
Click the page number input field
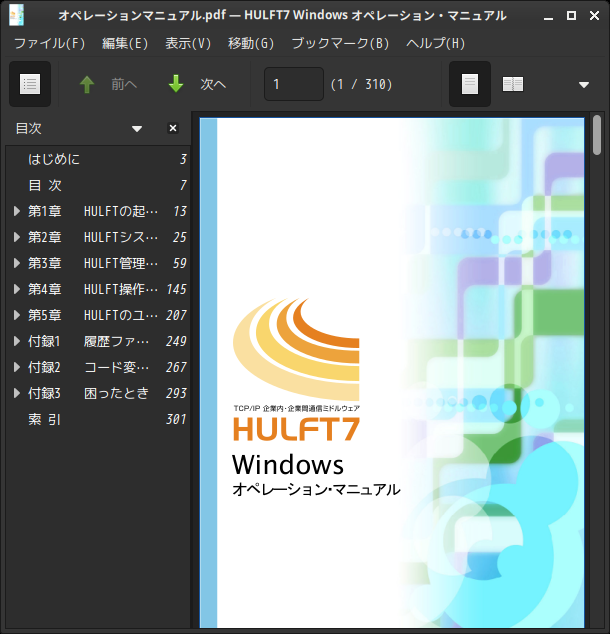tap(294, 84)
